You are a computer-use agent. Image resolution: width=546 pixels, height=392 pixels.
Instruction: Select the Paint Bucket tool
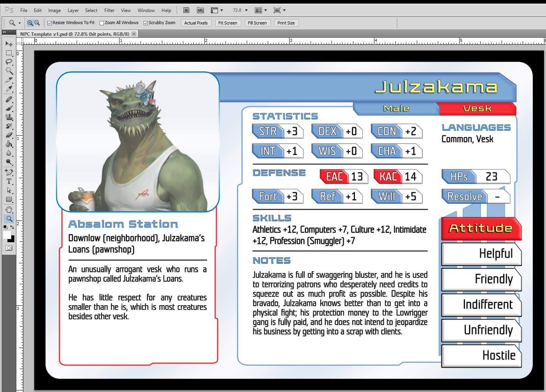pyautogui.click(x=9, y=144)
